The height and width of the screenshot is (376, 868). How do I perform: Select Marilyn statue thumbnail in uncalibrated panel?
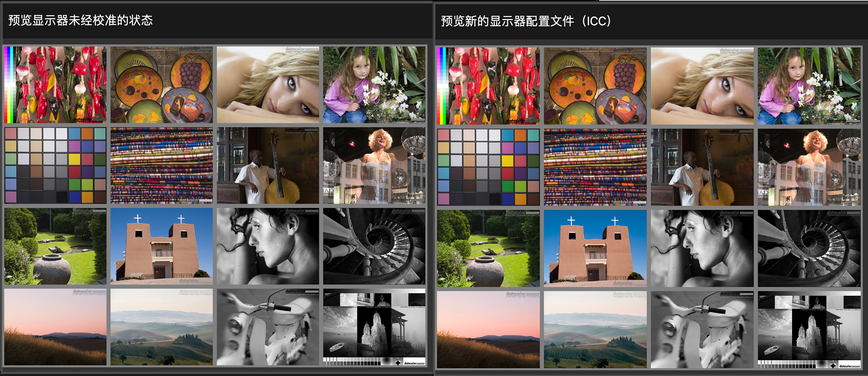[x=374, y=165]
